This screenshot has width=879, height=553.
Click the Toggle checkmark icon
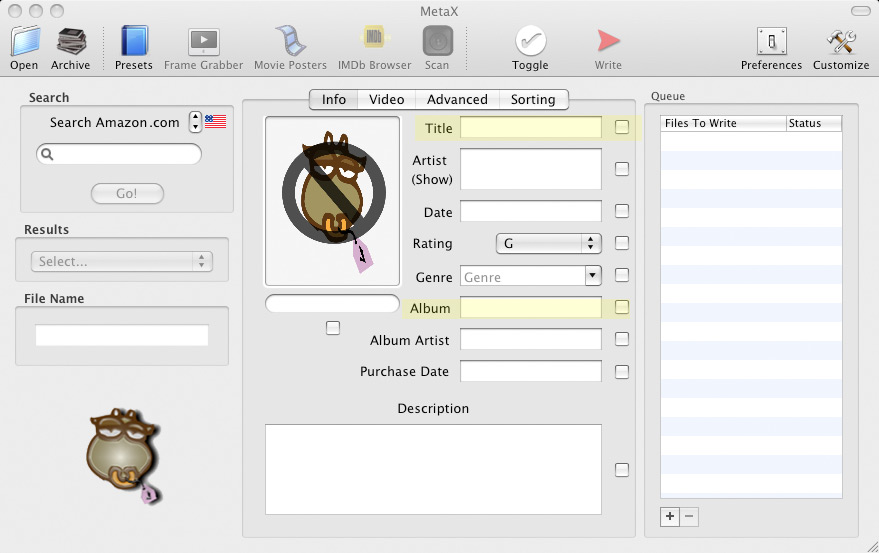[530, 41]
